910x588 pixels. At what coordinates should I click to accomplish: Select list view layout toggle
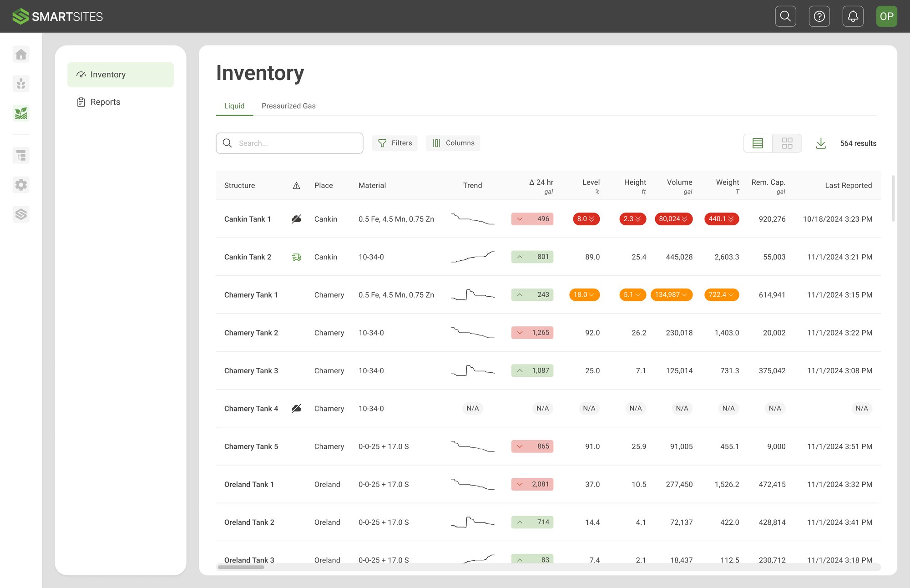click(757, 143)
